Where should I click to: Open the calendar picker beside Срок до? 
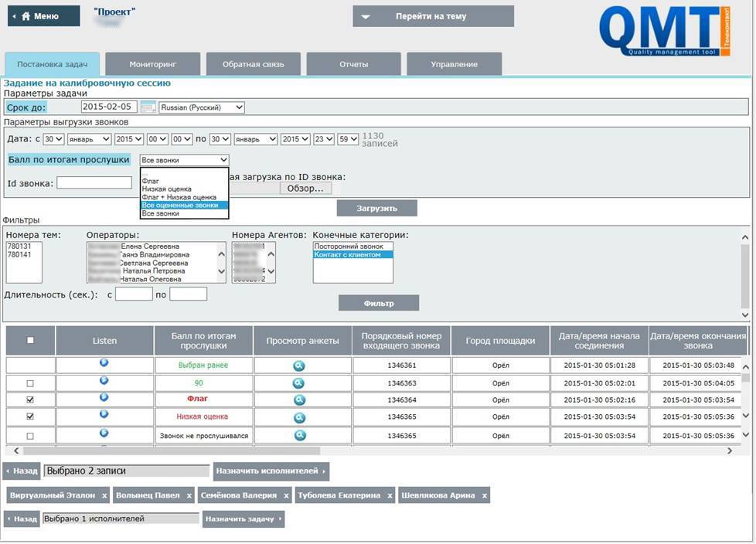(148, 107)
